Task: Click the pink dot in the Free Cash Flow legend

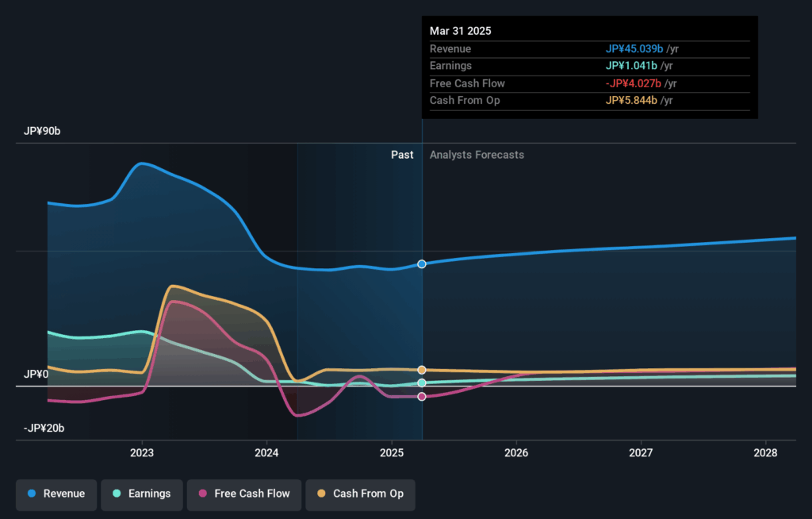Action: pos(203,494)
